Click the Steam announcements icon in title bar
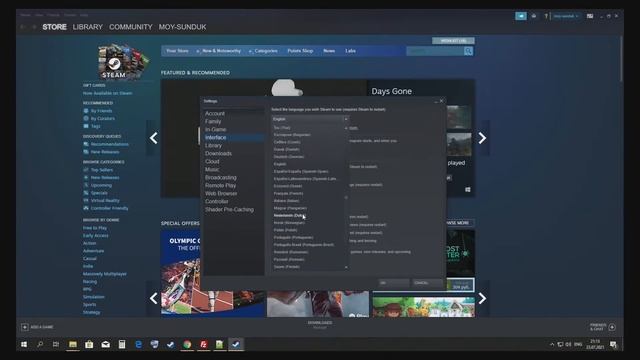Image resolution: width=640 pixels, height=360 pixels. pyautogui.click(x=521, y=16)
